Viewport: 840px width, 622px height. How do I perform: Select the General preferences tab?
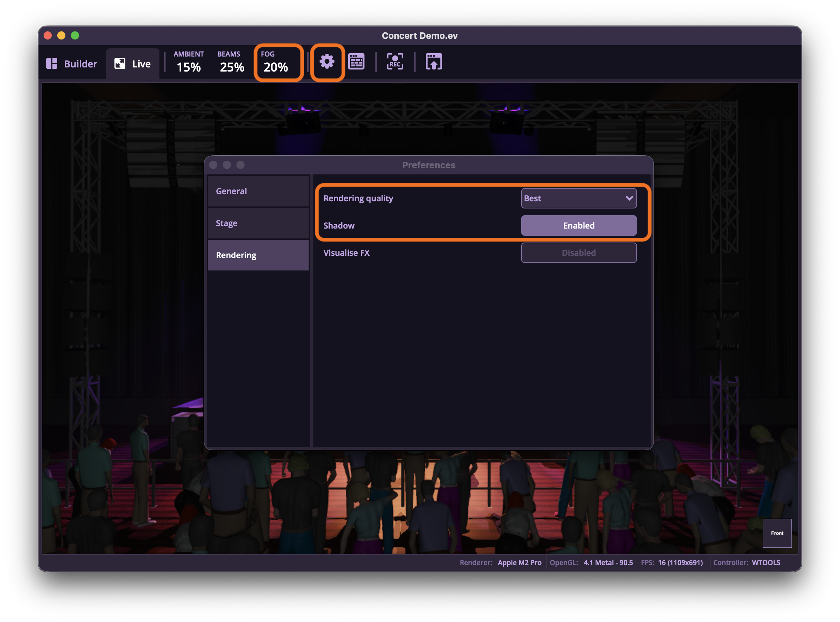(x=258, y=191)
